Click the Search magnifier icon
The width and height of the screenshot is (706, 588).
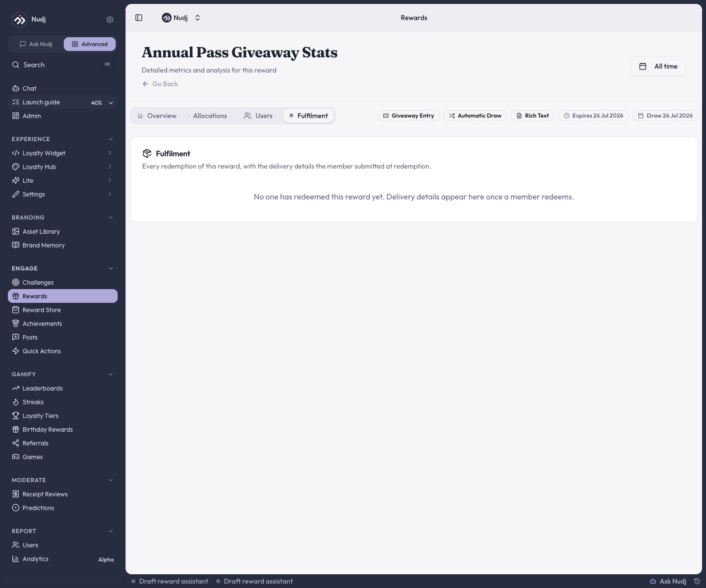(16, 65)
